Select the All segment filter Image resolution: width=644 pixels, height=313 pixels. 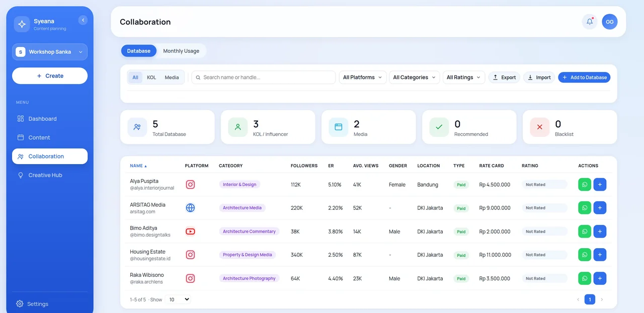(x=135, y=77)
